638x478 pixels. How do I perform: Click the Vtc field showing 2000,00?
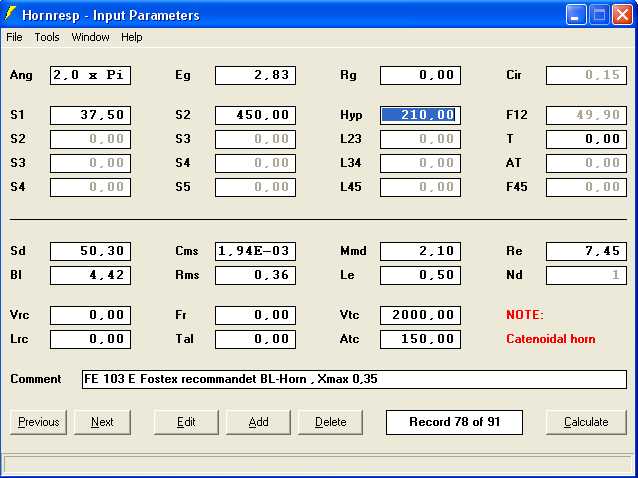pos(420,315)
